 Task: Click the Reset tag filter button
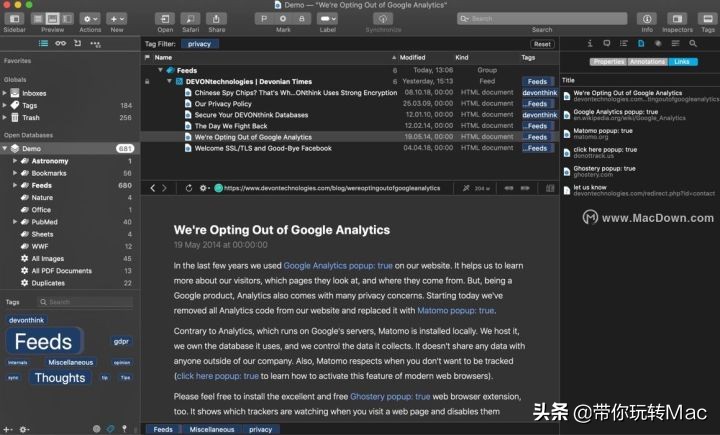[x=542, y=44]
